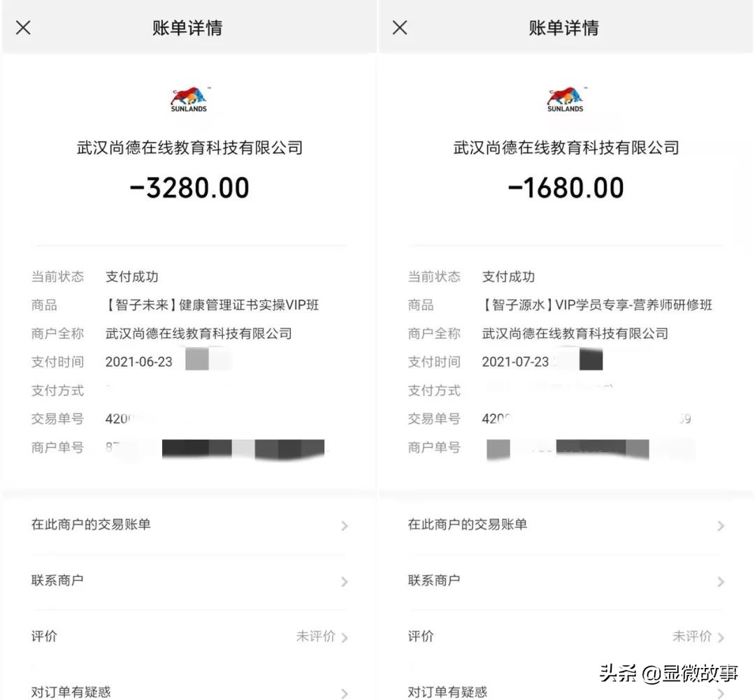The image size is (755, 700).
Task: Open 联系商户 on the right bill
Action: coord(565,581)
